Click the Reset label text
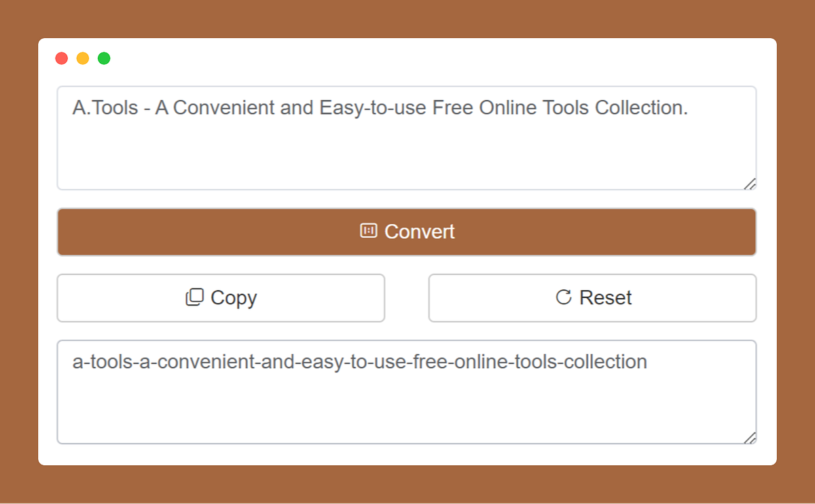Viewport: 815px width, 504px height. click(606, 298)
